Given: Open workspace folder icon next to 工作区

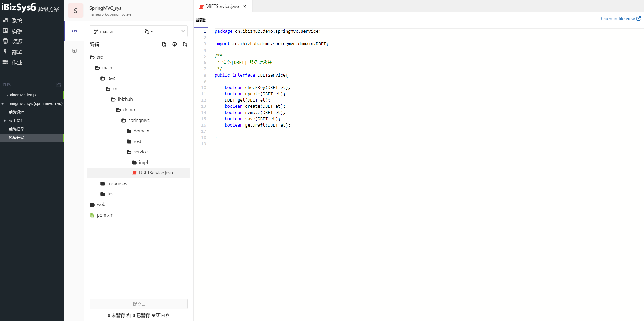Looking at the screenshot, I should point(59,85).
